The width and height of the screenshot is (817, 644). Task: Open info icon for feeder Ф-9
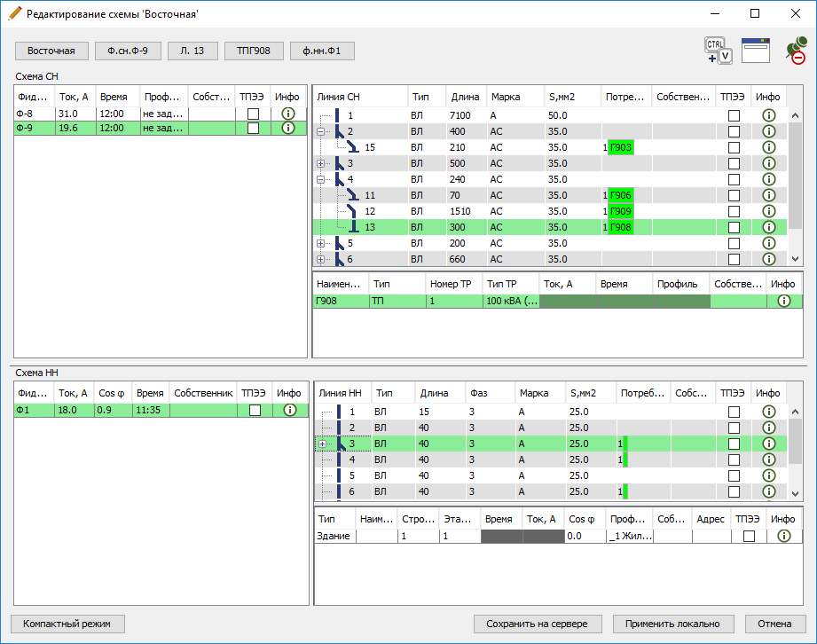pos(288,128)
